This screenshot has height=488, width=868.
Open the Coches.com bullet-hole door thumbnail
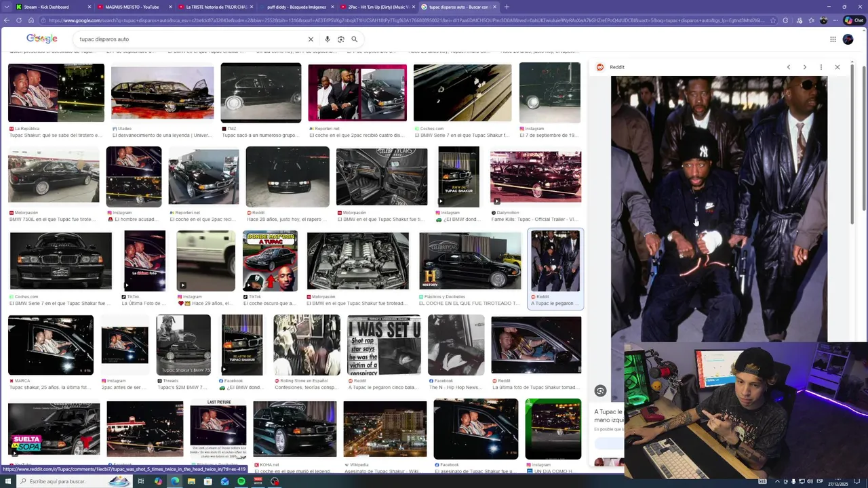point(462,93)
